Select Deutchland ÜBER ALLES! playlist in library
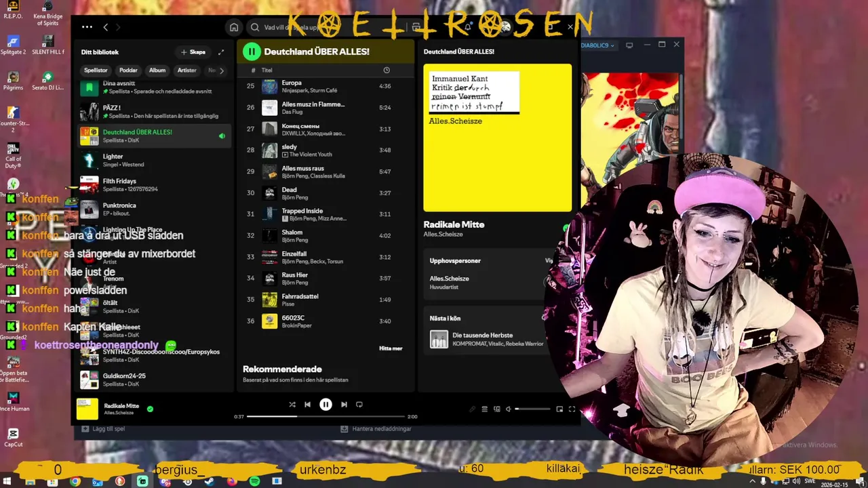 point(155,136)
